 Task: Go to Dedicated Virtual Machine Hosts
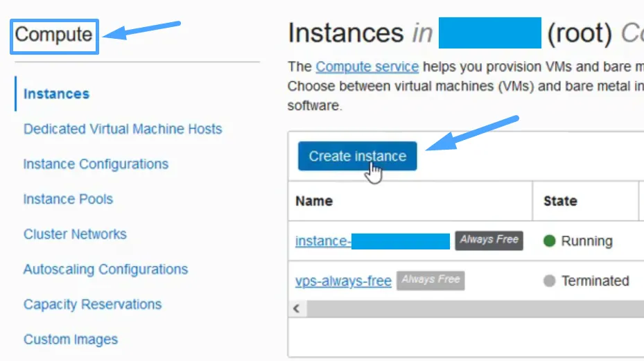point(123,129)
